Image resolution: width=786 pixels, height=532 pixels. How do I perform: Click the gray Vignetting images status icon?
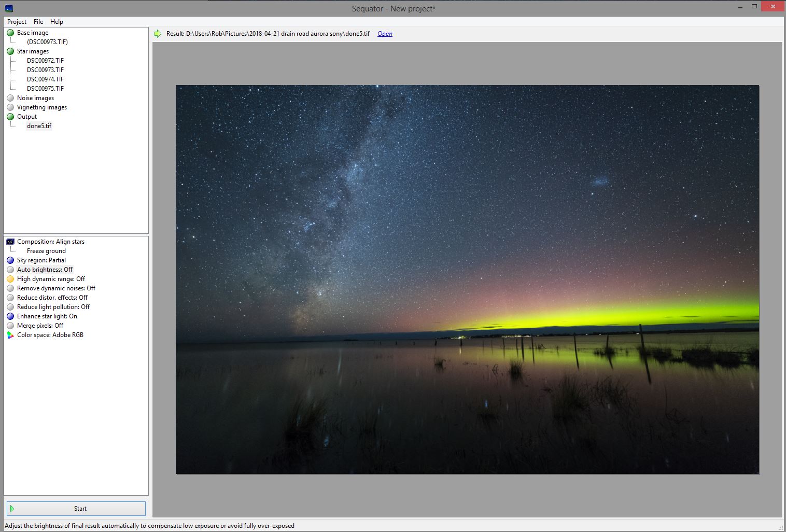10,107
